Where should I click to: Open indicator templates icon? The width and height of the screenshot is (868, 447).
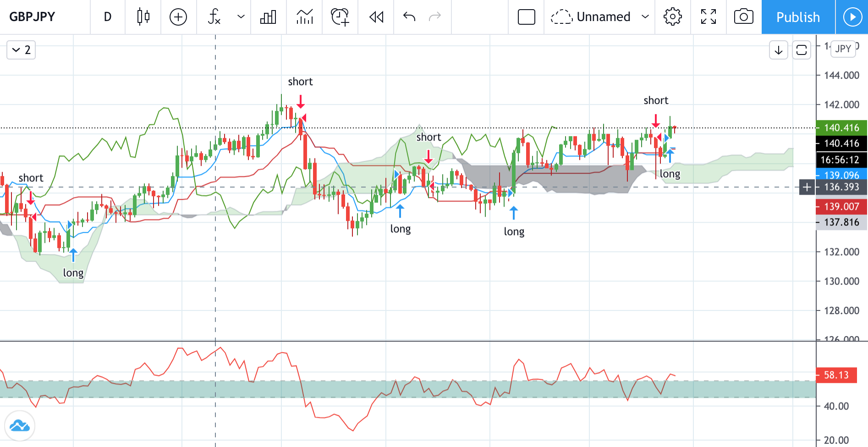304,17
